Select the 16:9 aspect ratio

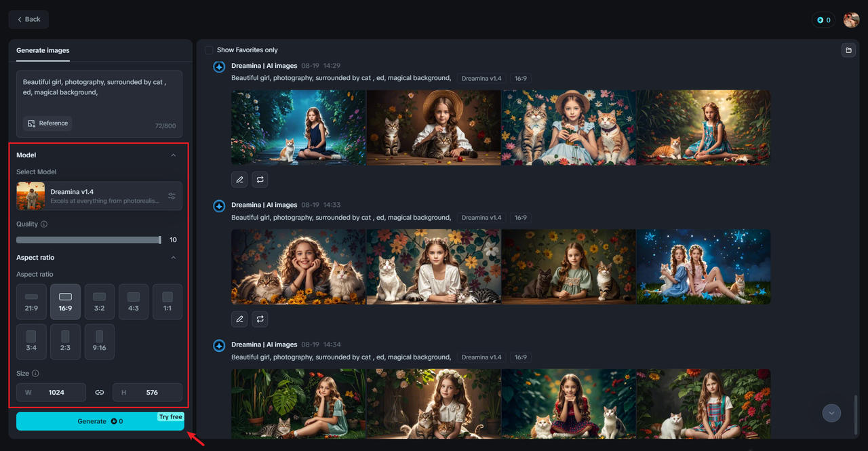point(65,302)
